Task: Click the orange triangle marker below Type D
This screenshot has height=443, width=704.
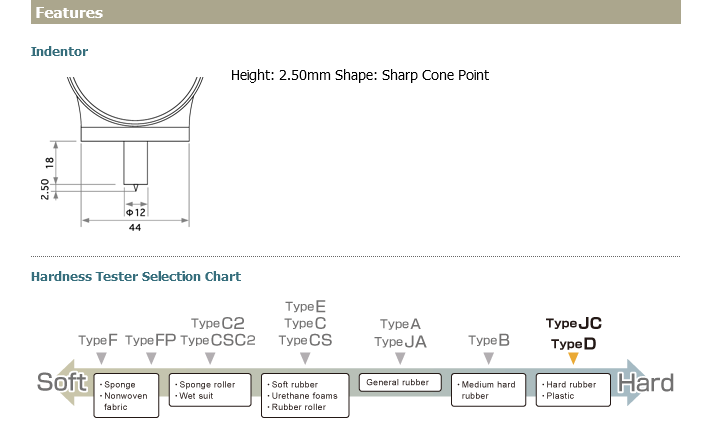Action: [573, 358]
